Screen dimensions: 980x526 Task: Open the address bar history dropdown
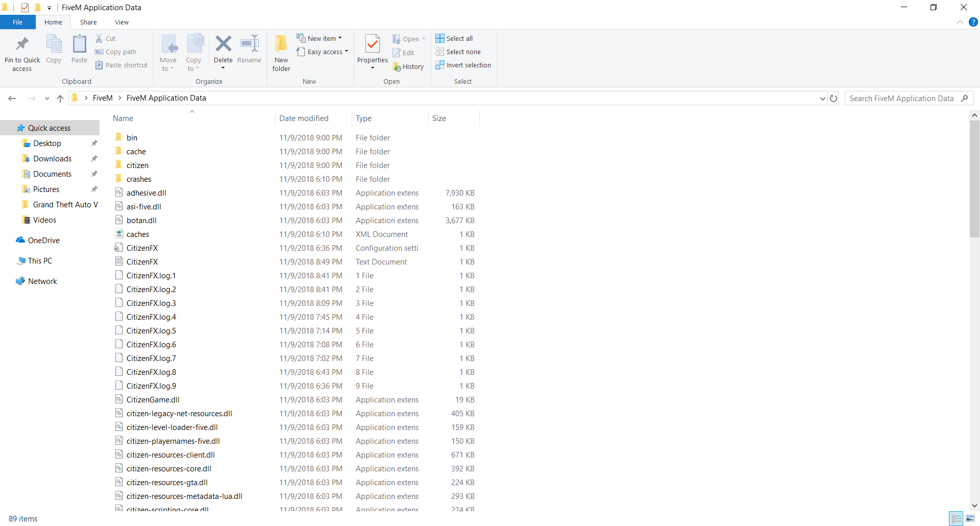822,99
